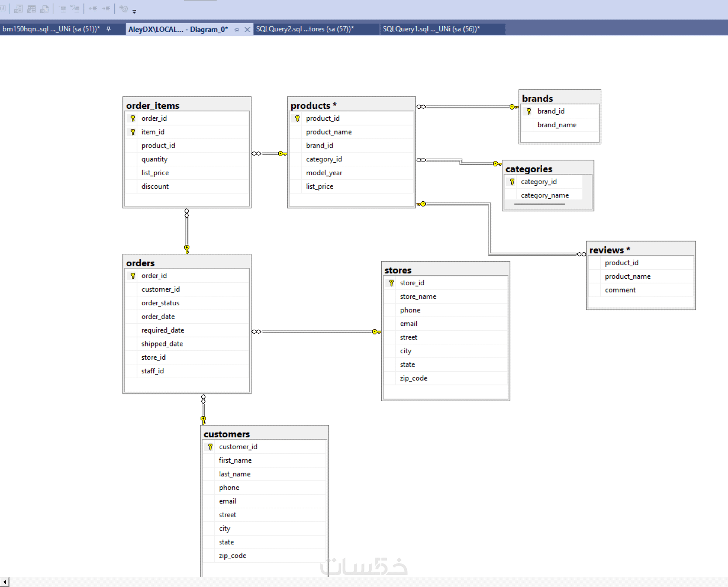The height and width of the screenshot is (587, 728).
Task: Click the key icon beside customer_id in customers
Action: 210,447
